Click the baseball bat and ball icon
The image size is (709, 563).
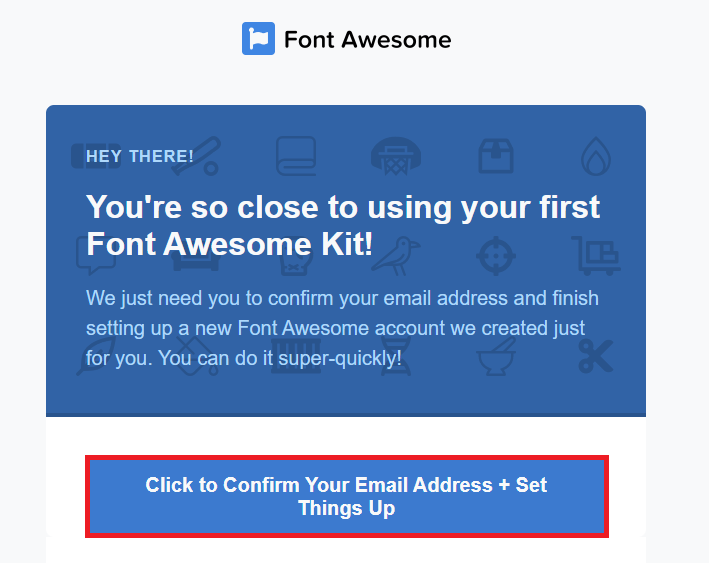pos(197,156)
